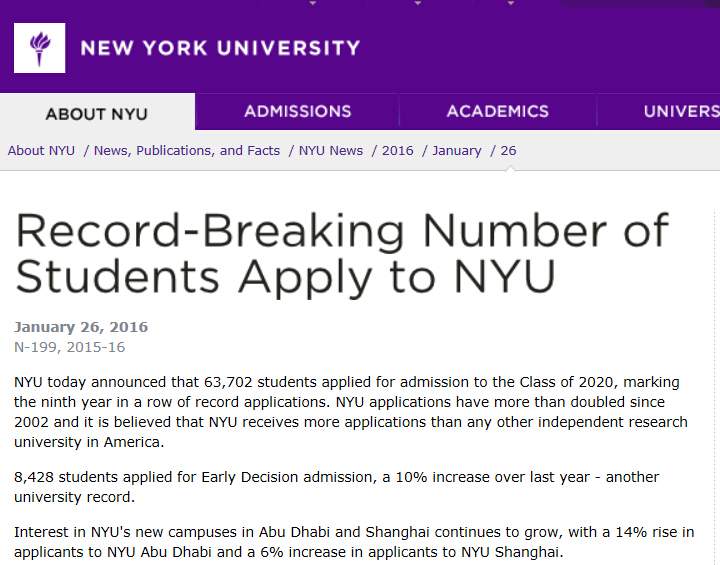Click the 26 breadcrumb item
Viewport: 720px width, 565px height.
pos(508,151)
